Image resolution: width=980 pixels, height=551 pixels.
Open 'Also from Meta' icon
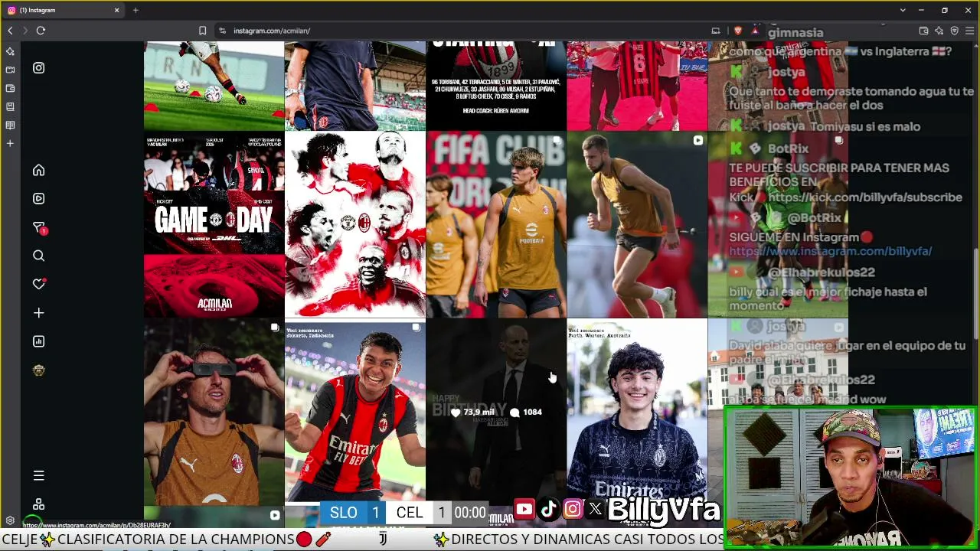[x=38, y=504]
